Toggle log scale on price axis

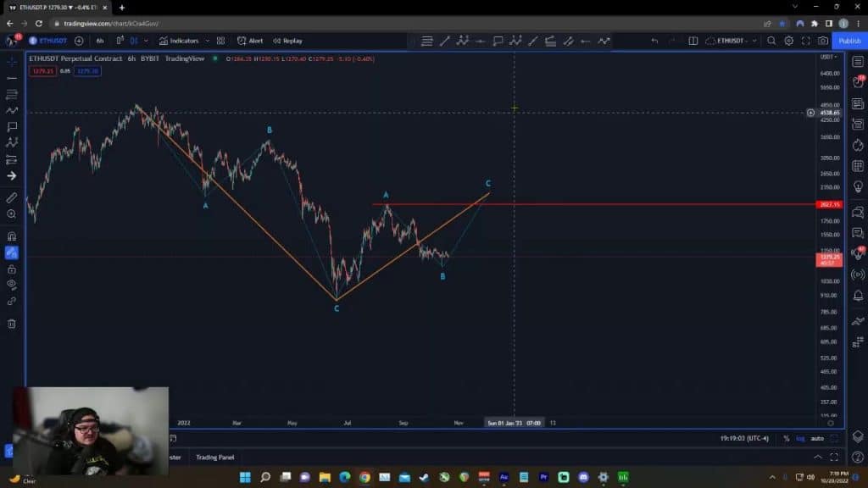[x=799, y=438]
